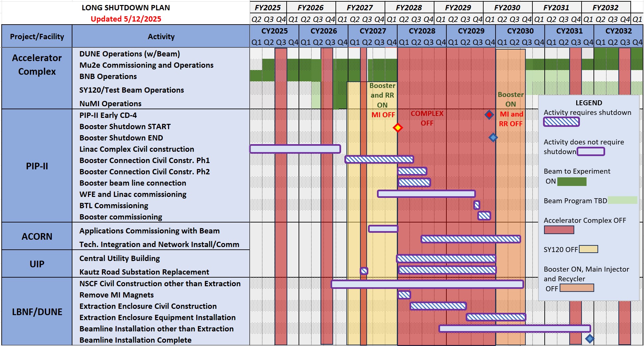Select the yellow SY120 OFF legend swatch

[588, 249]
